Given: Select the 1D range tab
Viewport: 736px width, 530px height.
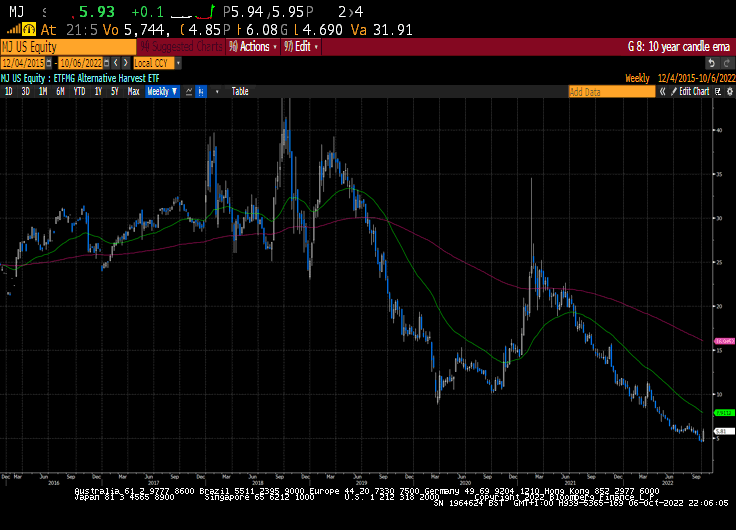Looking at the screenshot, I should (8, 92).
